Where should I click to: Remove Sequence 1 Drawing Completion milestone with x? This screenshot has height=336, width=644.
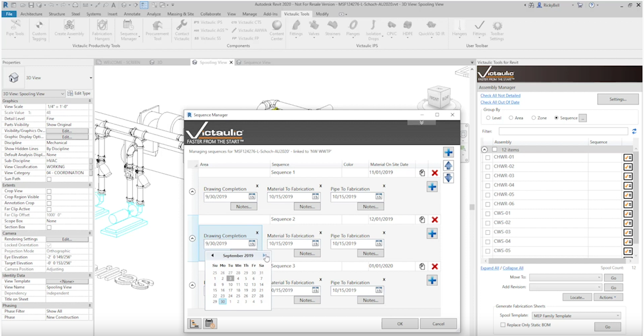pyautogui.click(x=258, y=186)
